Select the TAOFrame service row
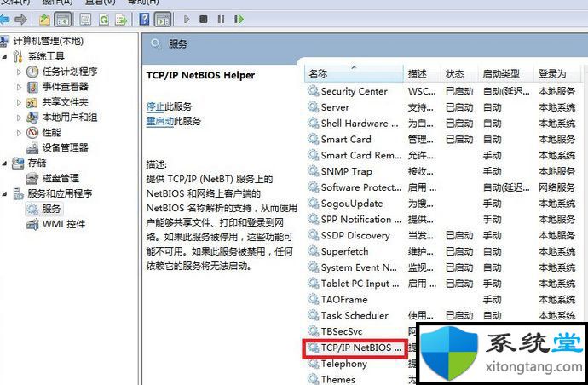Screen dimensions: 588x385 point(442,300)
